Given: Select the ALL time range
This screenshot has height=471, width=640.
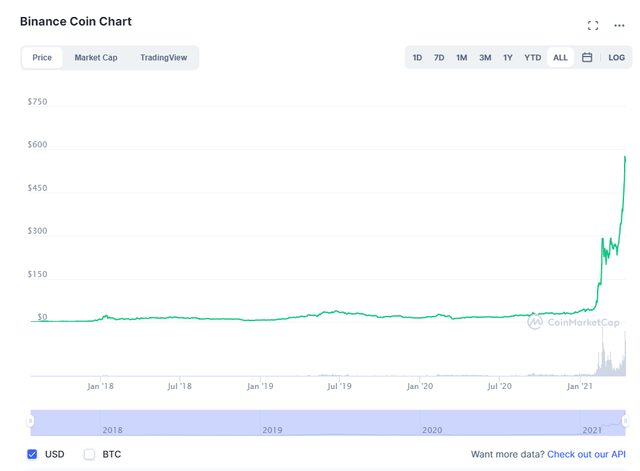Looking at the screenshot, I should [560, 58].
